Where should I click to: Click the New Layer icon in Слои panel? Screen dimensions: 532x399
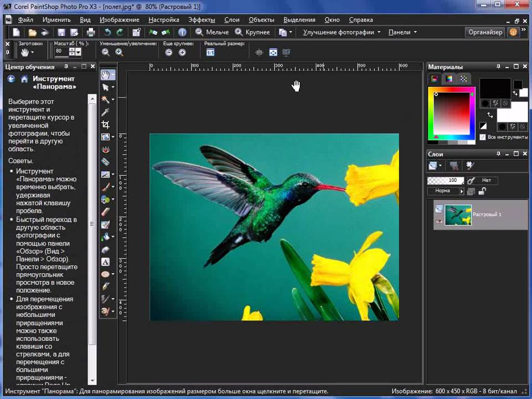[x=433, y=166]
